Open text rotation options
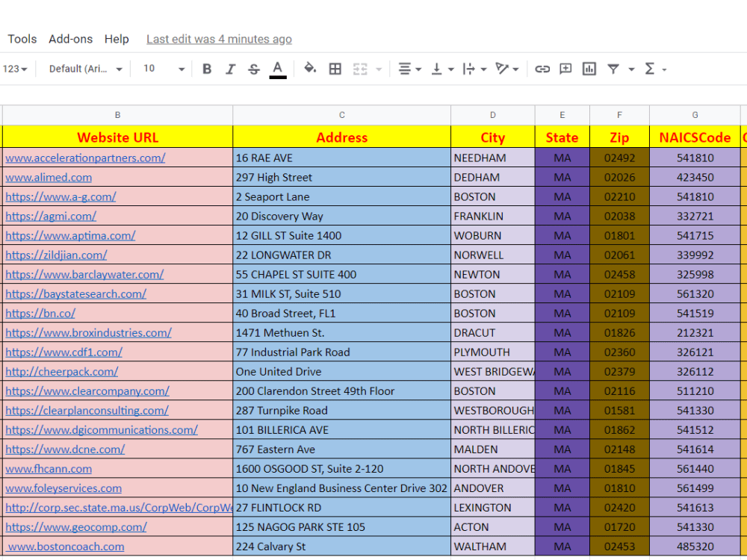747x560 pixels. 506,69
